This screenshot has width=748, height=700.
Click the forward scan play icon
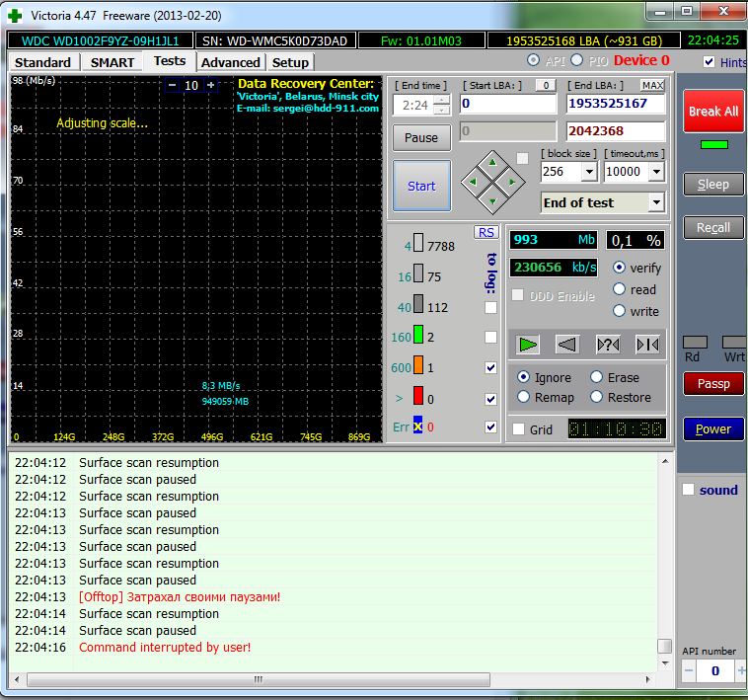click(529, 344)
